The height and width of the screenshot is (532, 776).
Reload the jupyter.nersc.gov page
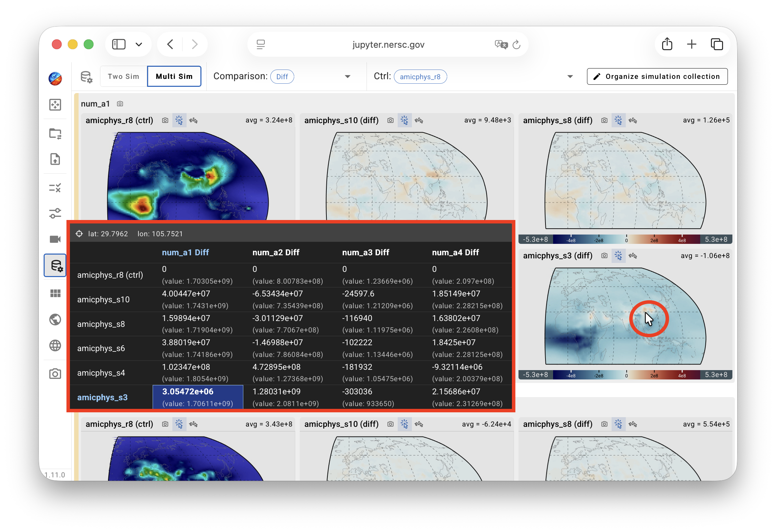coord(516,45)
